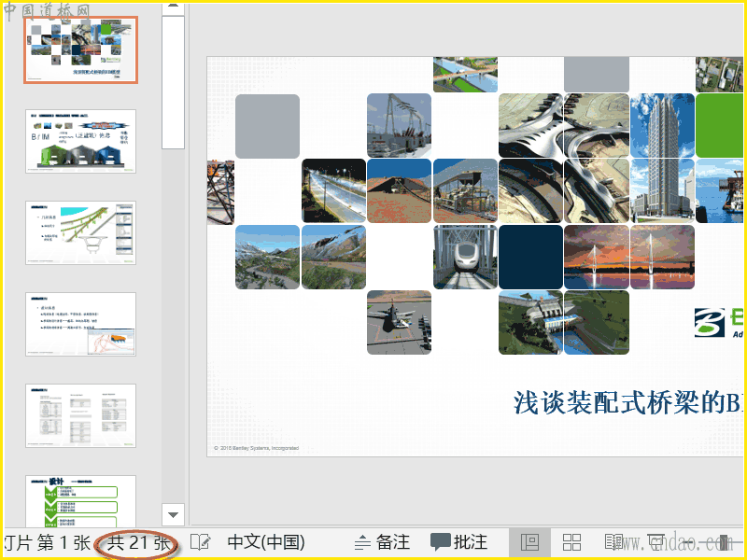Start the slide show from status bar
The image size is (747, 560).
[x=656, y=542]
